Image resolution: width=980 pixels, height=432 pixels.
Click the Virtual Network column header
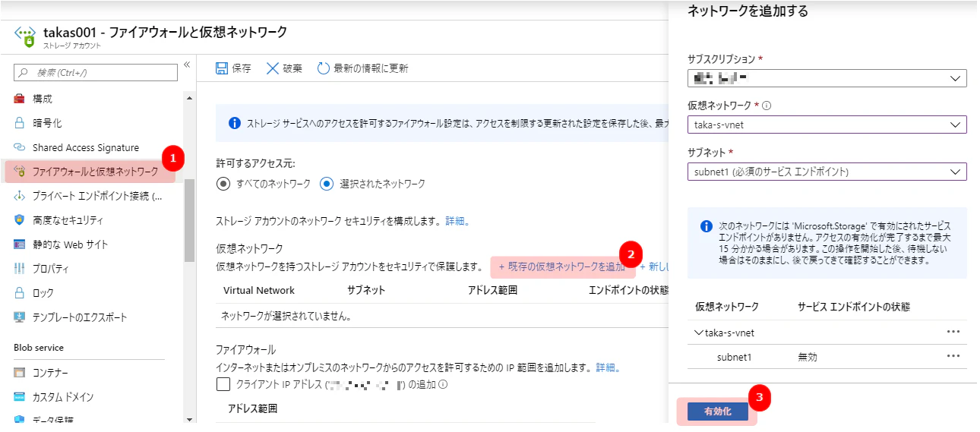click(259, 290)
